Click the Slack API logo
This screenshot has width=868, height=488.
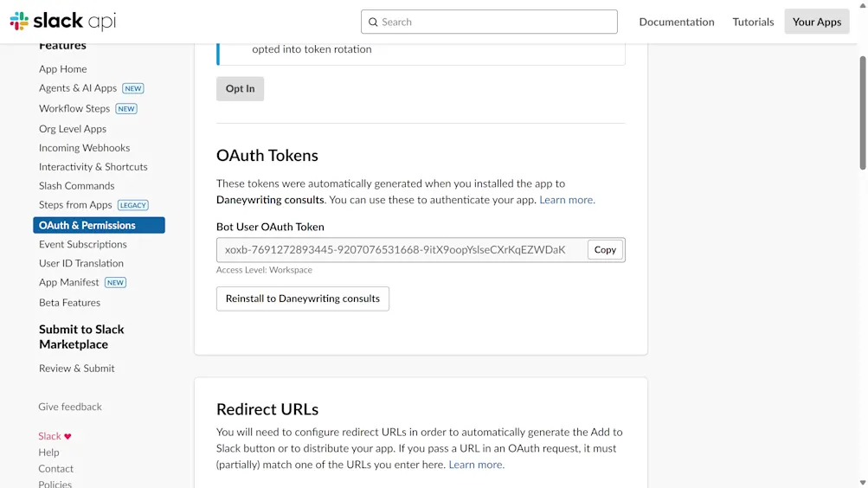63,21
